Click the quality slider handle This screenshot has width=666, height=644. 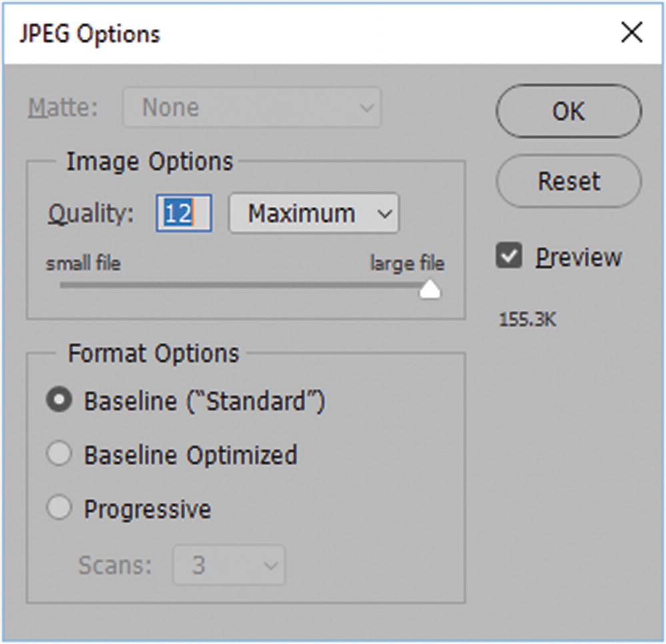point(431,290)
